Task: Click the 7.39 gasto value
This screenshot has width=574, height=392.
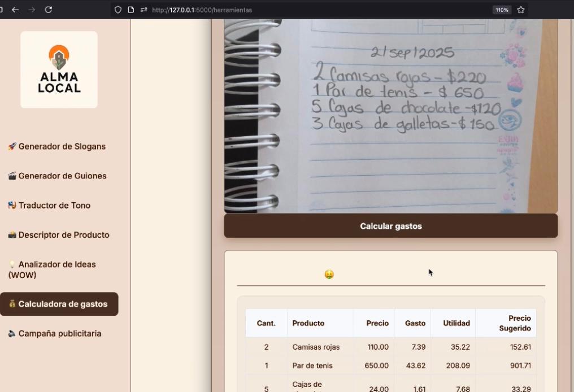Action: pyautogui.click(x=419, y=347)
